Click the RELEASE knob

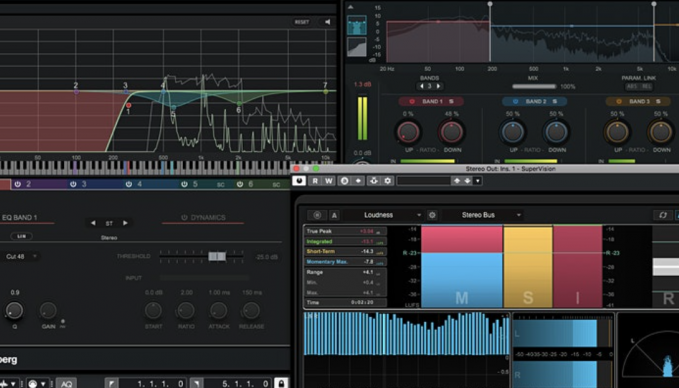pos(251,310)
